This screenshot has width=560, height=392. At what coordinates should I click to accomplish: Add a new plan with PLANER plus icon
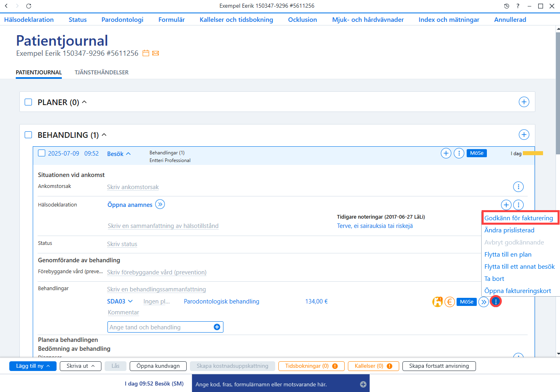click(x=524, y=102)
